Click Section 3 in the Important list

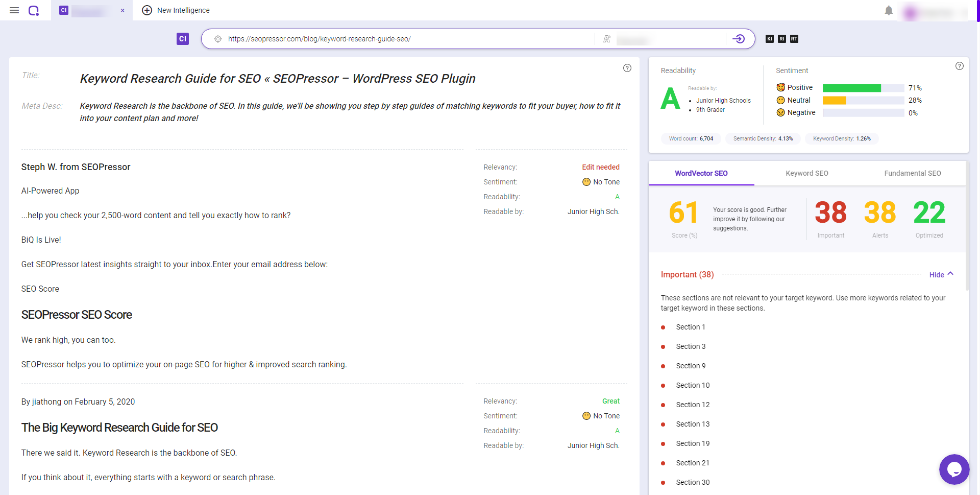pyautogui.click(x=691, y=346)
